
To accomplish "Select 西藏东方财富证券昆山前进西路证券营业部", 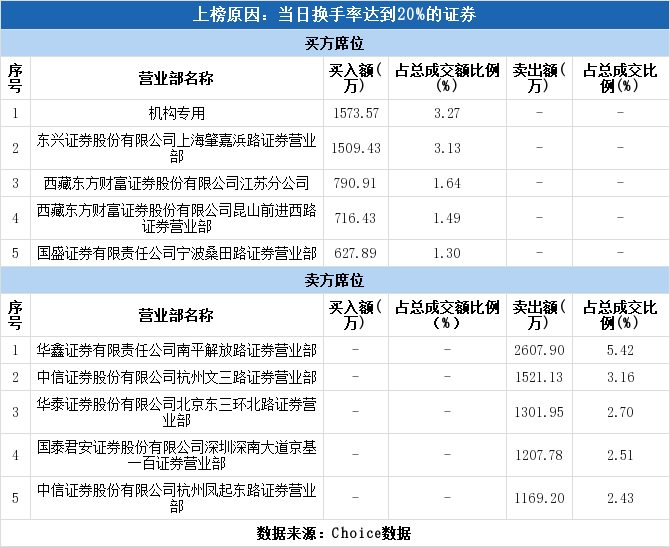I will point(176,218).
